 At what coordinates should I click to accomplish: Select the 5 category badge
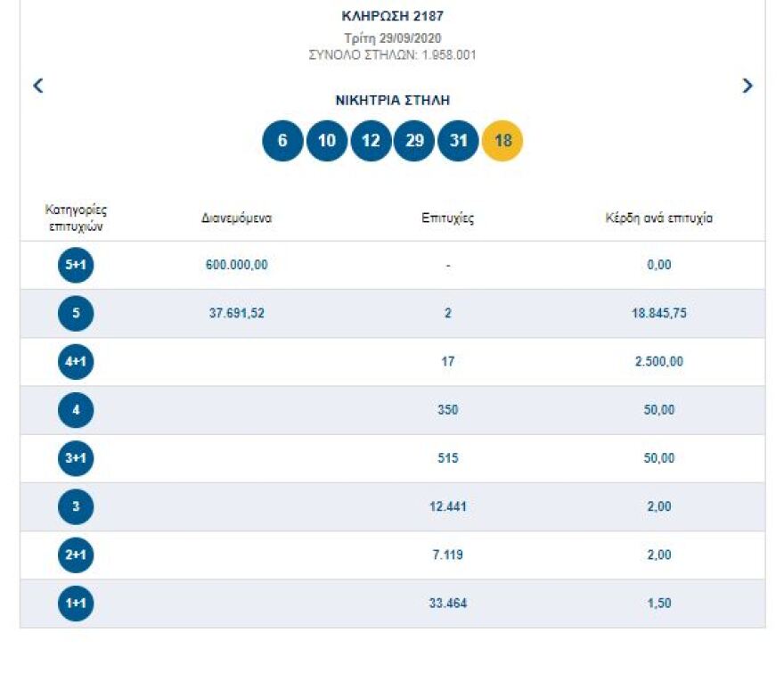pyautogui.click(x=76, y=313)
